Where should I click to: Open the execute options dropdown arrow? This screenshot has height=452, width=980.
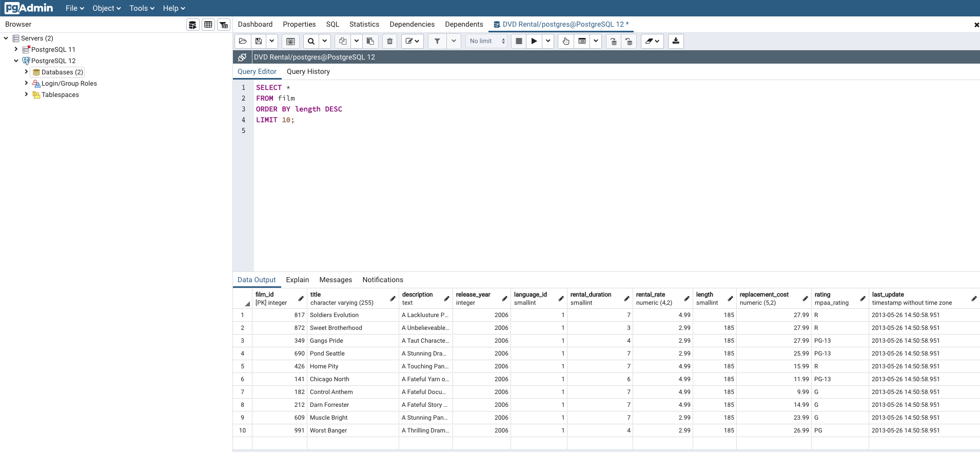pos(548,41)
